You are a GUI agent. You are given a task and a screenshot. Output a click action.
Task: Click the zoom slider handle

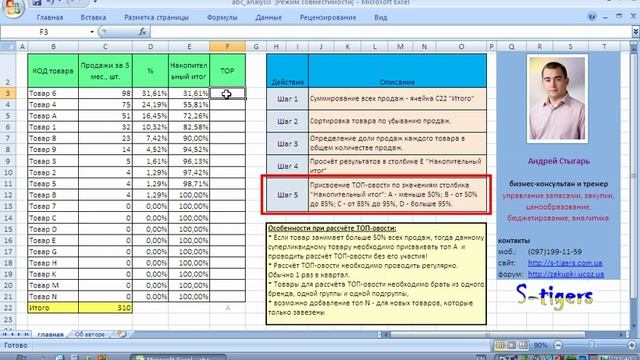coord(591,345)
